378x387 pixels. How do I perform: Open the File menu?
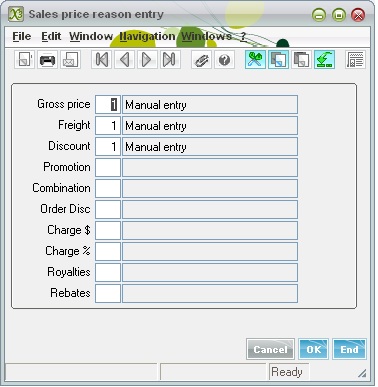(x=22, y=36)
